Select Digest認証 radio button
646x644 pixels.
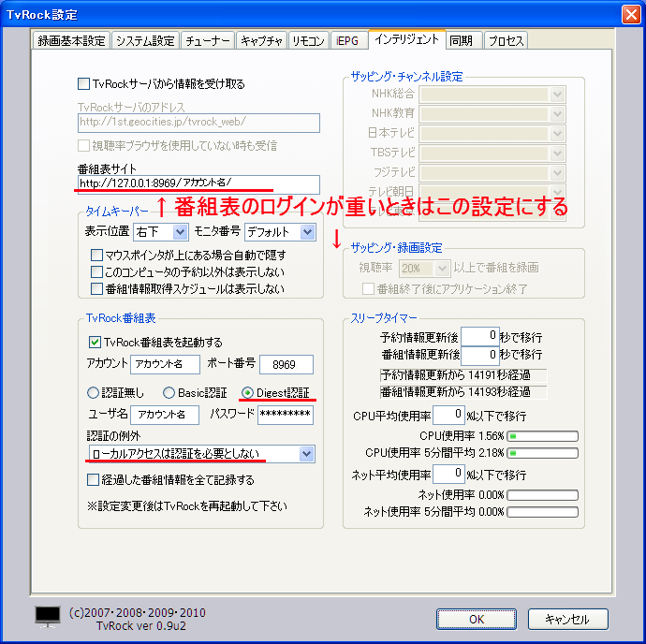point(248,392)
